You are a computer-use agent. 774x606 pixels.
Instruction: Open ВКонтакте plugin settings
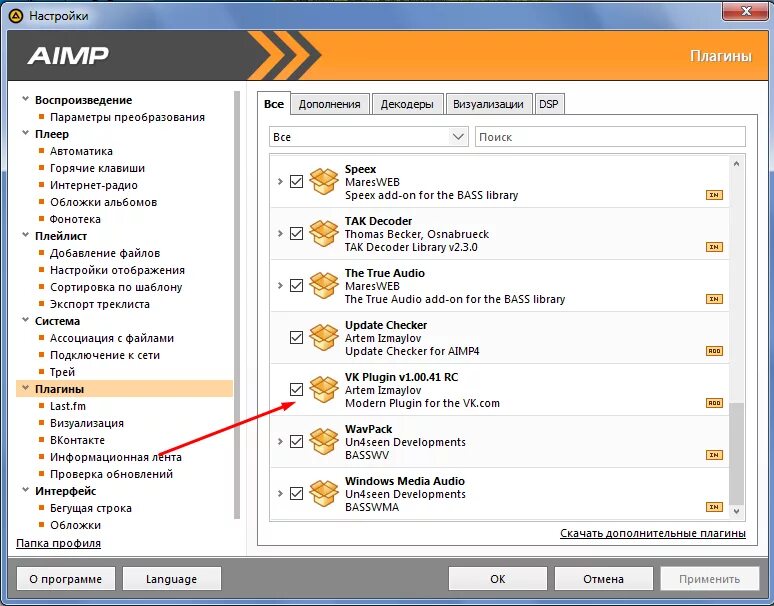(77, 440)
